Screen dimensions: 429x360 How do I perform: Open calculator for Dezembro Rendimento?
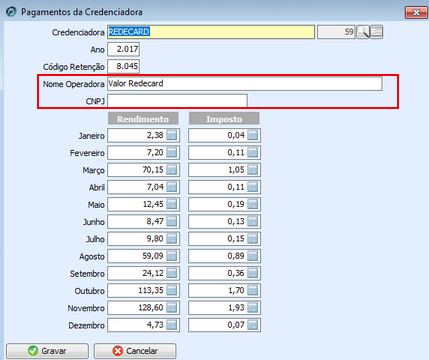(171, 325)
